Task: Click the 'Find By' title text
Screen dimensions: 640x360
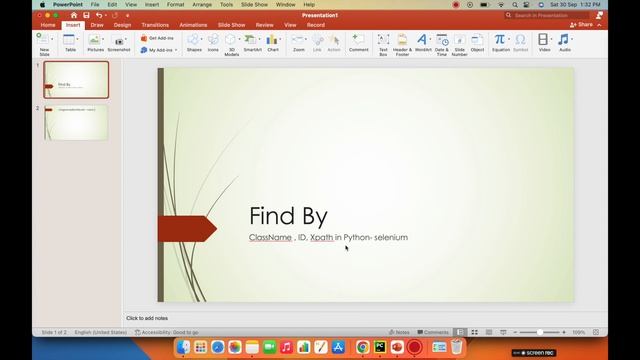Action: 288,216
